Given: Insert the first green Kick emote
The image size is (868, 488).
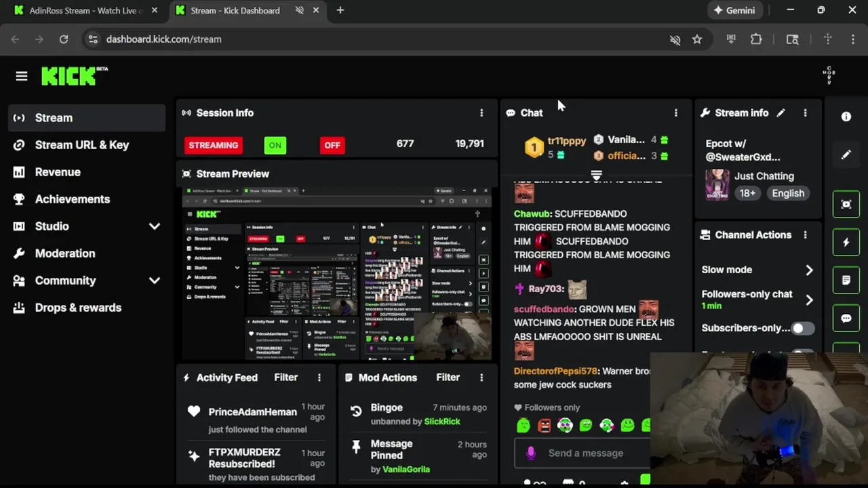Looking at the screenshot, I should tap(524, 426).
